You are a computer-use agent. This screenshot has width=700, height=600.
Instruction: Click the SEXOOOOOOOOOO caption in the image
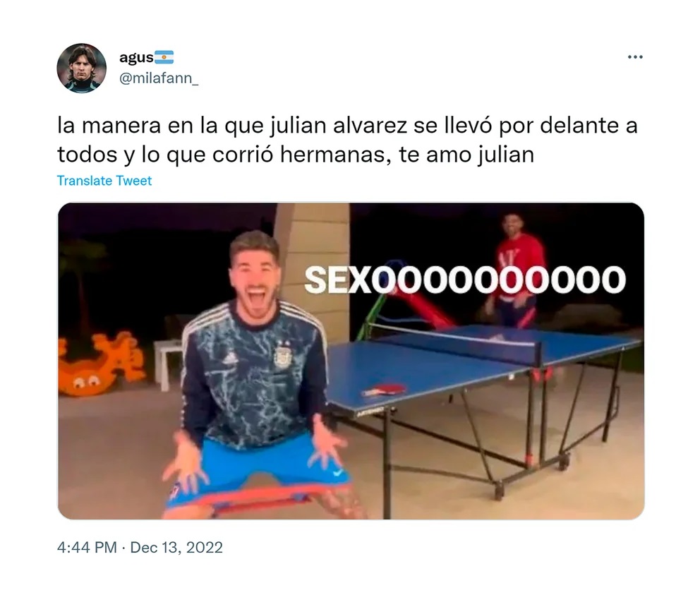tap(465, 280)
